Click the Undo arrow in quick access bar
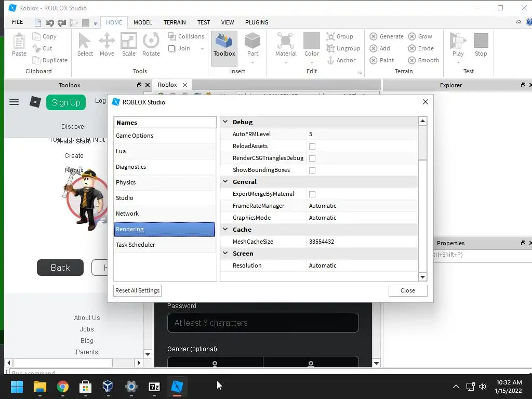The image size is (532, 399). point(49,23)
